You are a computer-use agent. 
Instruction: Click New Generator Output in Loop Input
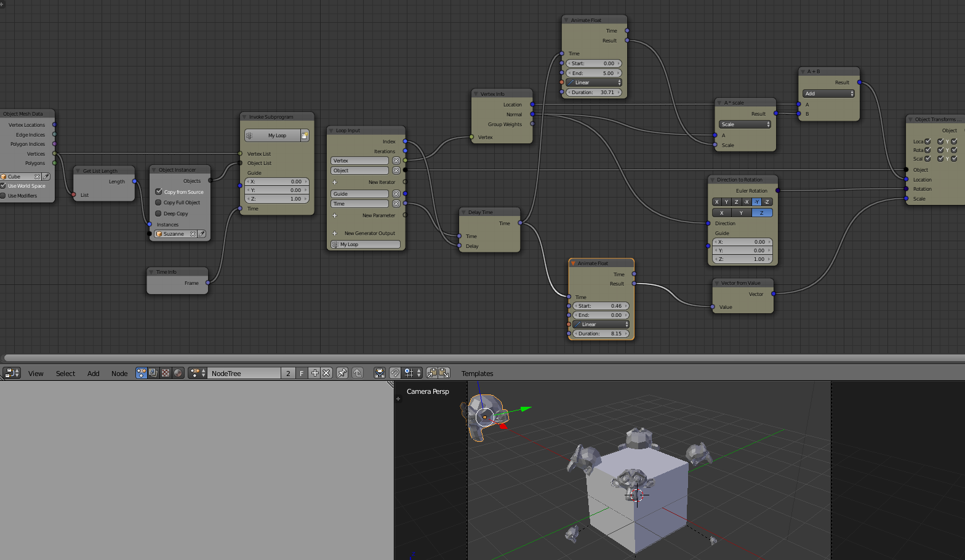click(366, 233)
